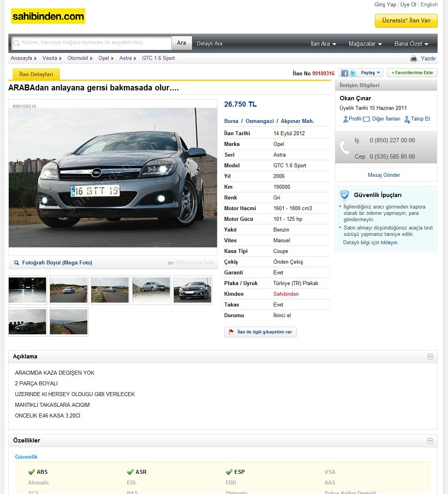Image resolution: width=448 pixels, height=494 pixels.
Task: Go to Opel breadcrumb category
Action: coord(104,58)
